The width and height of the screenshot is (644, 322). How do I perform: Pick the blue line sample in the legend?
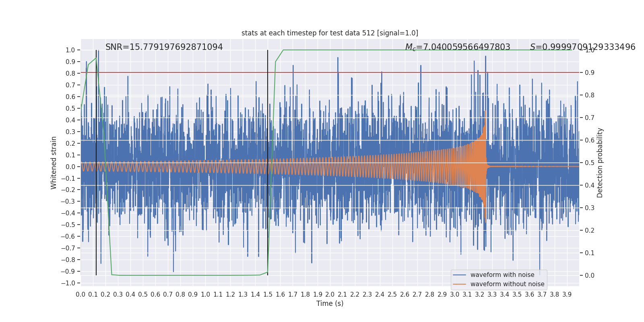[460, 275]
